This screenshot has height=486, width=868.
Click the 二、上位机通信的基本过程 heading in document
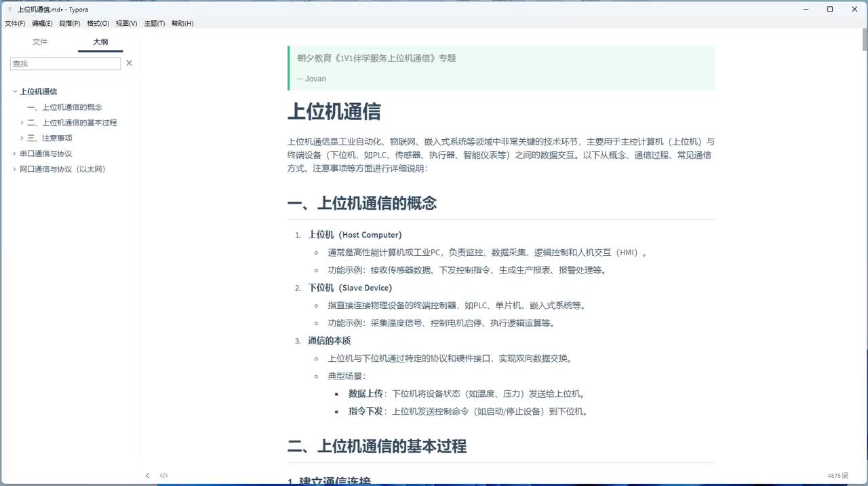[x=377, y=446]
